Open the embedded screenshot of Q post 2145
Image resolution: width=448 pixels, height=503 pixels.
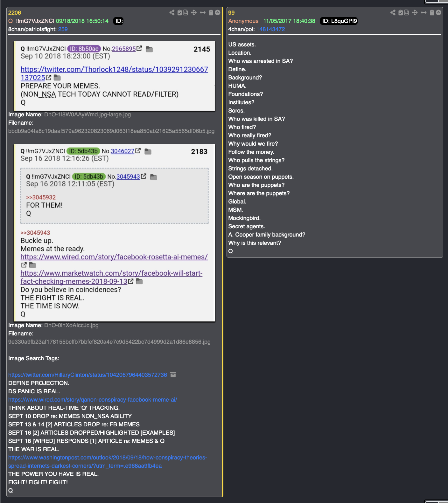click(x=115, y=76)
